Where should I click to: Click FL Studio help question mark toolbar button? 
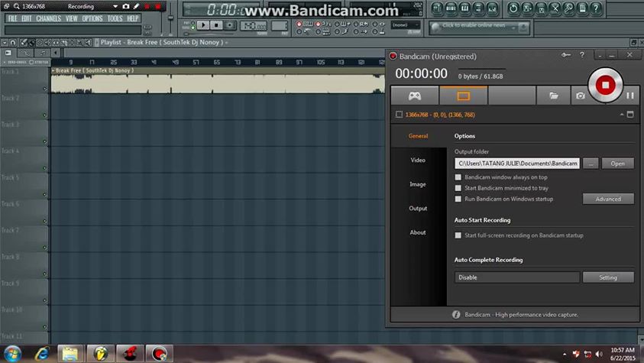tap(596, 8)
